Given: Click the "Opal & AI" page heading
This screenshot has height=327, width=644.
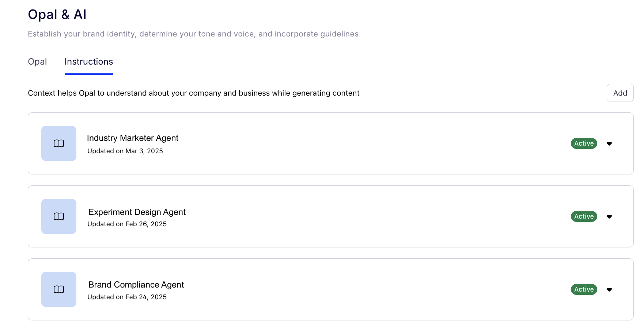Looking at the screenshot, I should [x=57, y=15].
